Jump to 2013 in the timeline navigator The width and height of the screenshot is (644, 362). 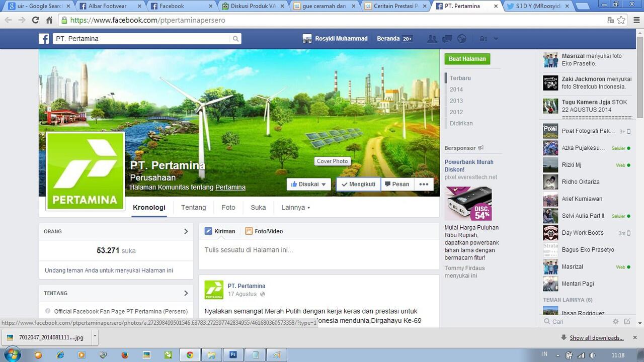click(x=456, y=101)
